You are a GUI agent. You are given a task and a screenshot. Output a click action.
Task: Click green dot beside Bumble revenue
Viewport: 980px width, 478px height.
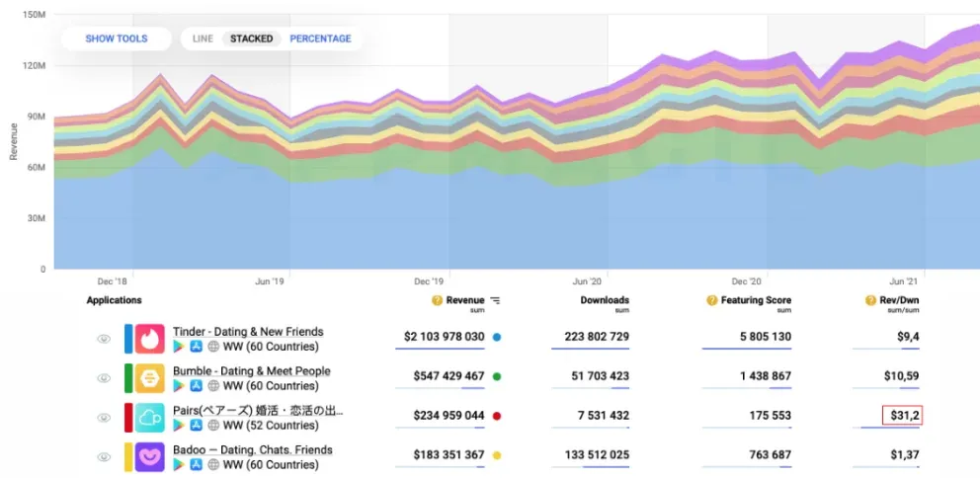(x=497, y=377)
